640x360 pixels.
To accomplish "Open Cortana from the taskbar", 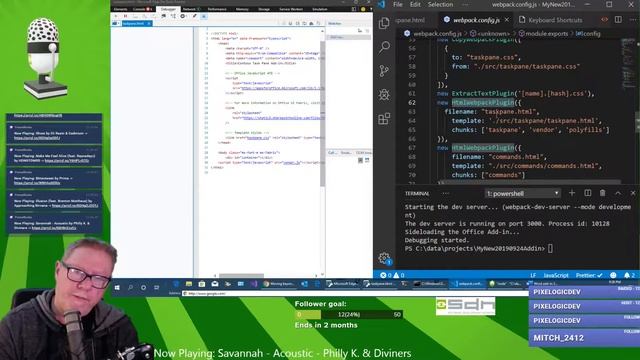I will coord(143,287).
